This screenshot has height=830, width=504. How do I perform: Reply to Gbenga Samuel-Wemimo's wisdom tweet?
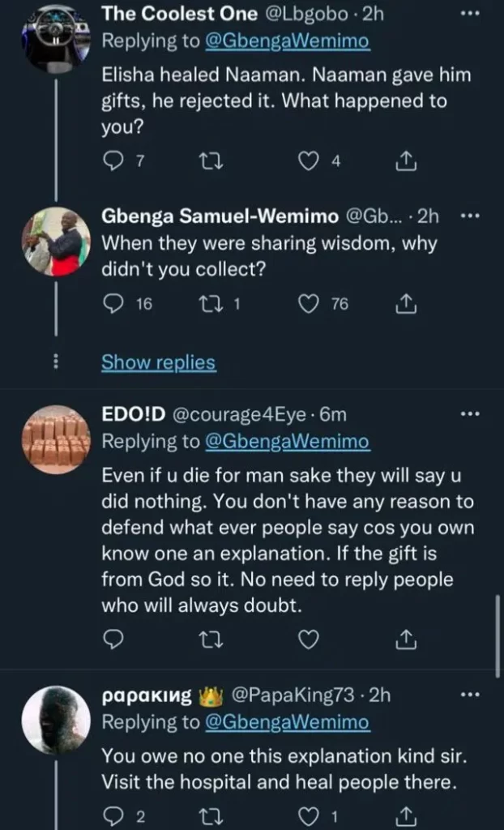click(112, 304)
